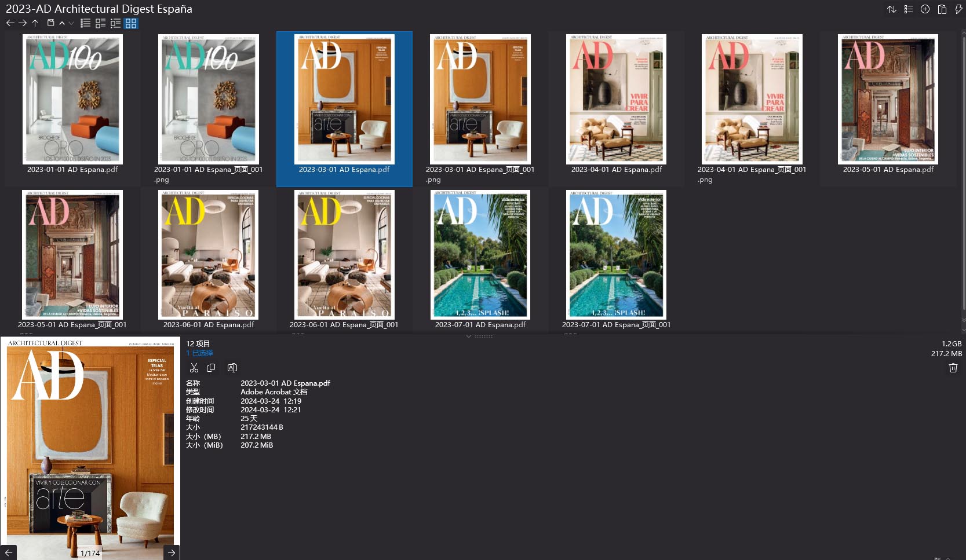Image resolution: width=966 pixels, height=560 pixels.
Task: Select the 2023-04-01 AD Espana.pdf cover
Action: pyautogui.click(x=616, y=99)
